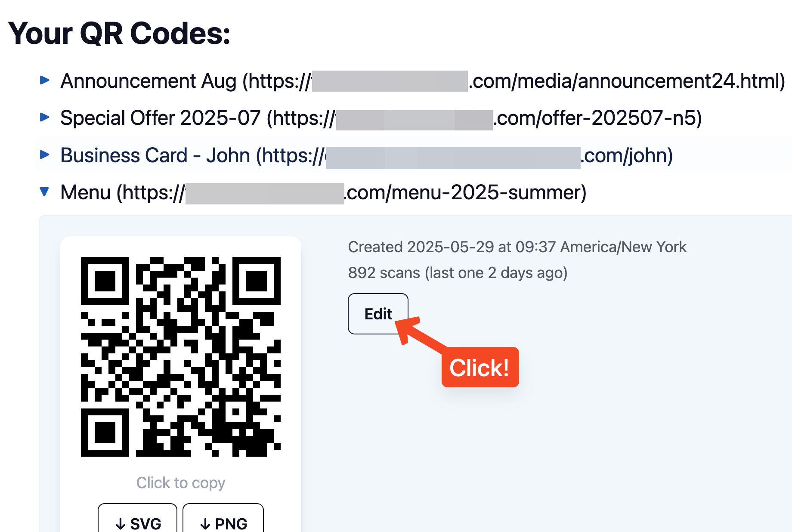This screenshot has height=532, width=792.
Task: Download the QR code as PNG
Action: tap(223, 523)
